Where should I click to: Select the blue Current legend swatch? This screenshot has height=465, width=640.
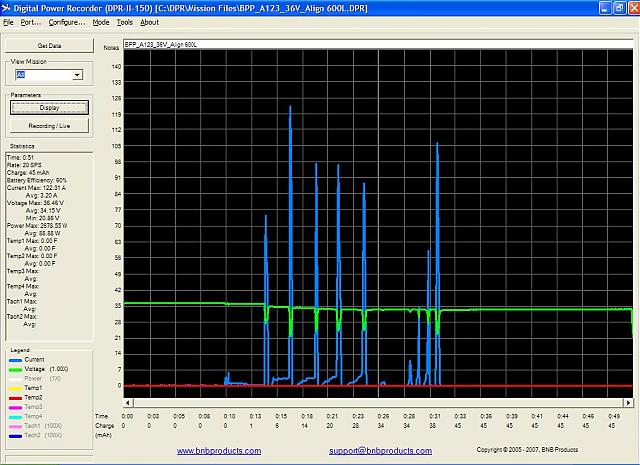[x=14, y=359]
